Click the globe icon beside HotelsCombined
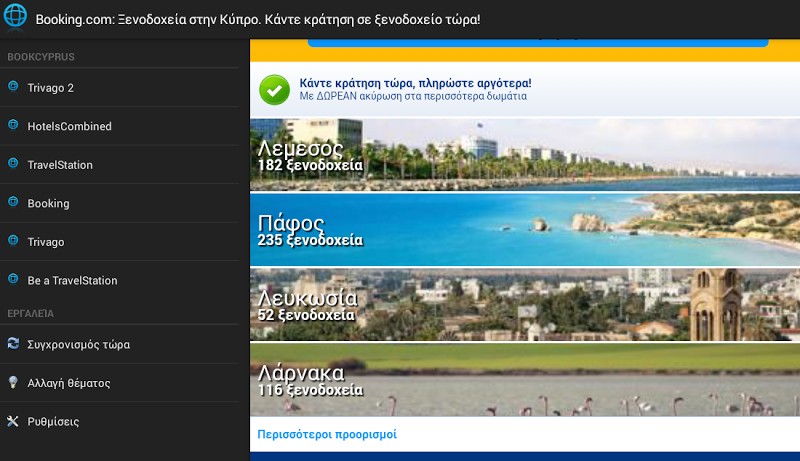This screenshot has width=800, height=461. [13, 125]
